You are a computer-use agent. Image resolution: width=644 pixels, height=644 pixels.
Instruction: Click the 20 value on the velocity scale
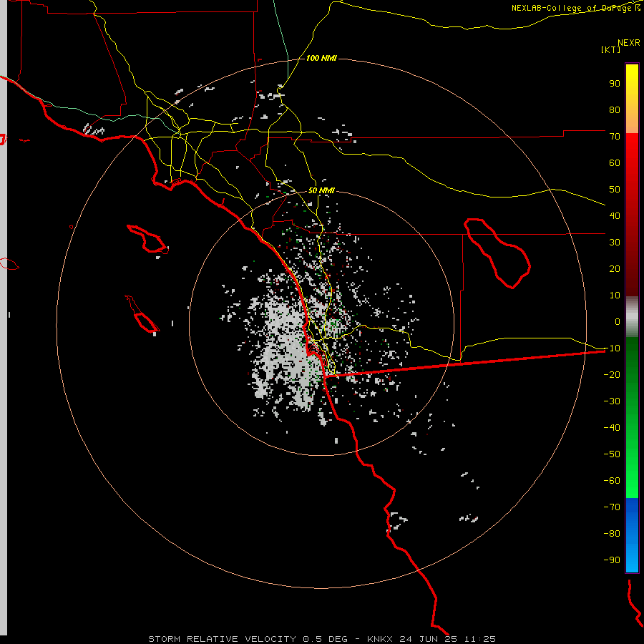[x=615, y=268]
